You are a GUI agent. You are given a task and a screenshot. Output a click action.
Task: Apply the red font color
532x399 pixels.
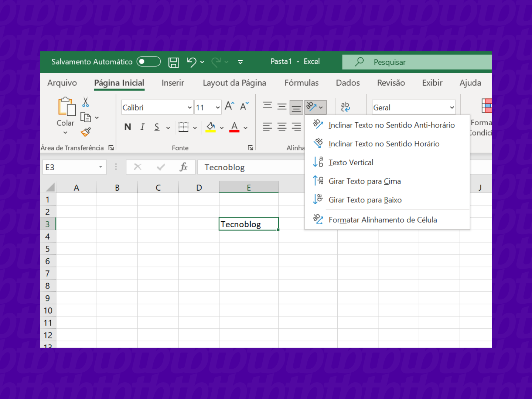tap(234, 127)
